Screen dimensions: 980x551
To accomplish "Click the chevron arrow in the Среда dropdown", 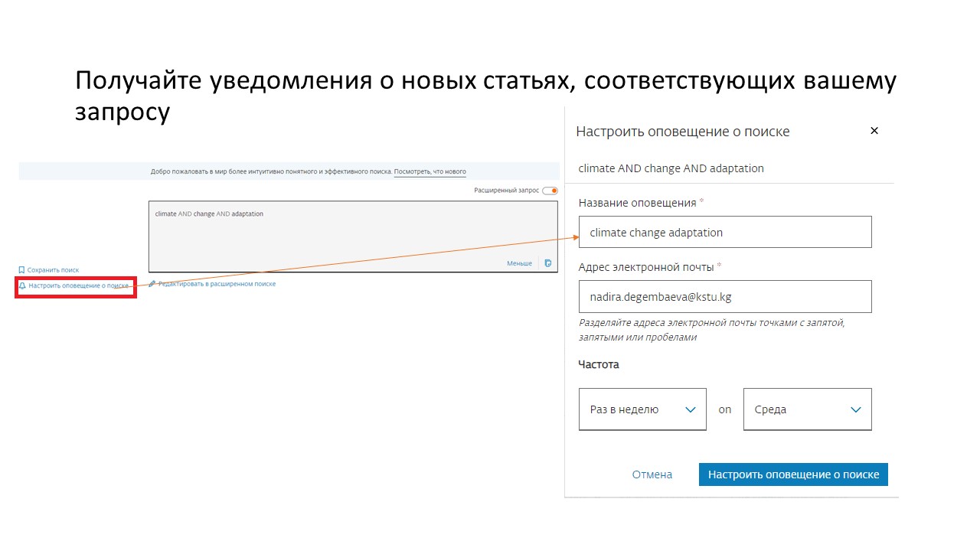I will click(856, 409).
